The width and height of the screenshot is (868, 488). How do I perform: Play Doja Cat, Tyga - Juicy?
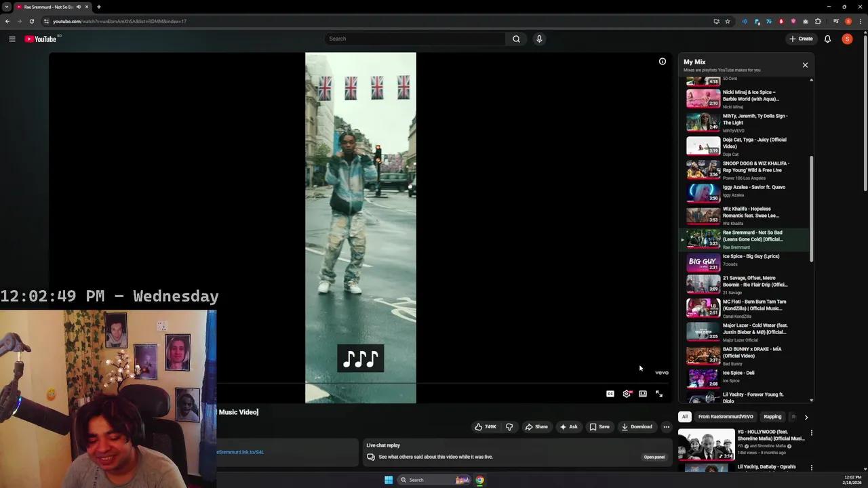pyautogui.click(x=744, y=146)
